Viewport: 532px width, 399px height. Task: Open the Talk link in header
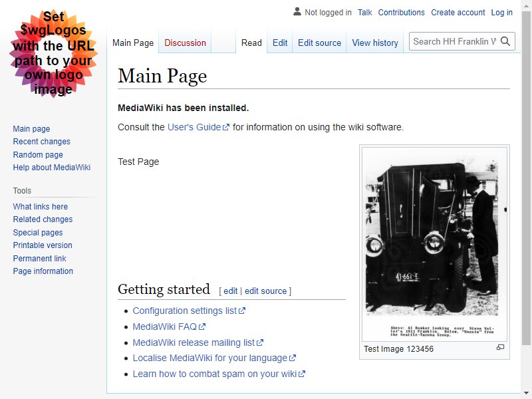[364, 13]
